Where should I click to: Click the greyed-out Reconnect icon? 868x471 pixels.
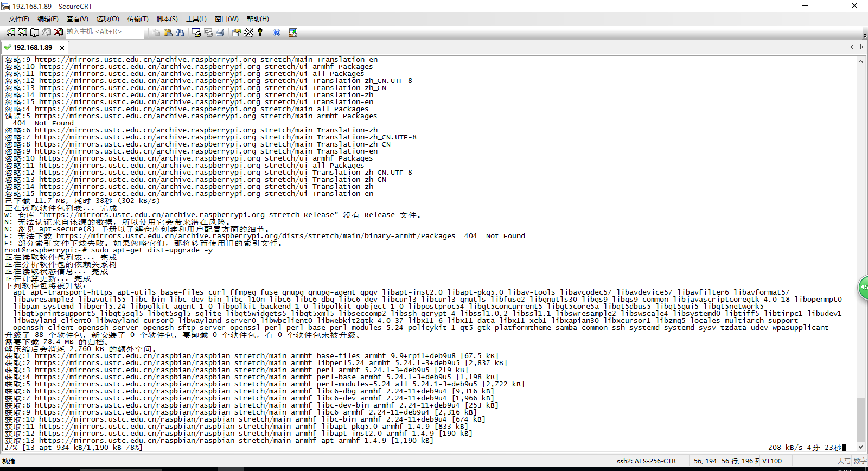tap(47, 33)
